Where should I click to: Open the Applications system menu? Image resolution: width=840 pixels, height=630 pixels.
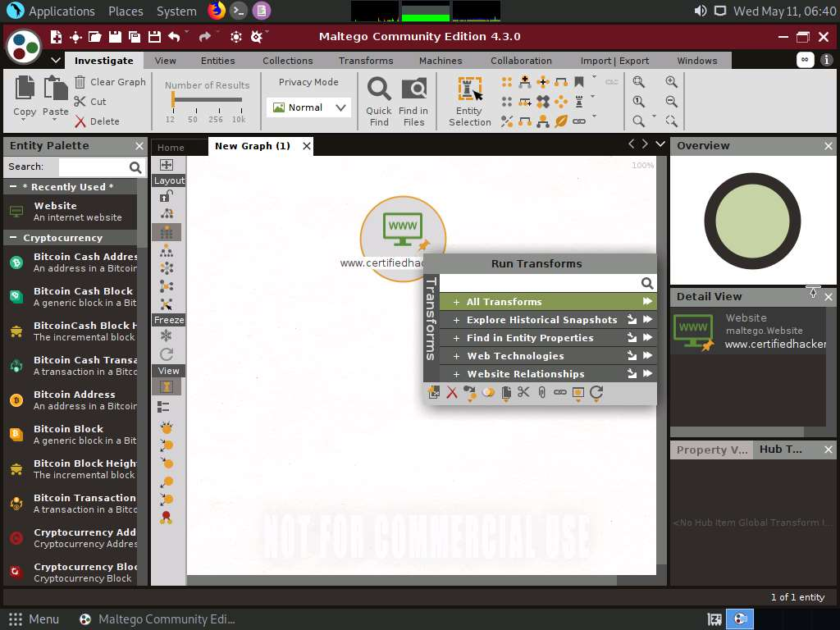62,11
